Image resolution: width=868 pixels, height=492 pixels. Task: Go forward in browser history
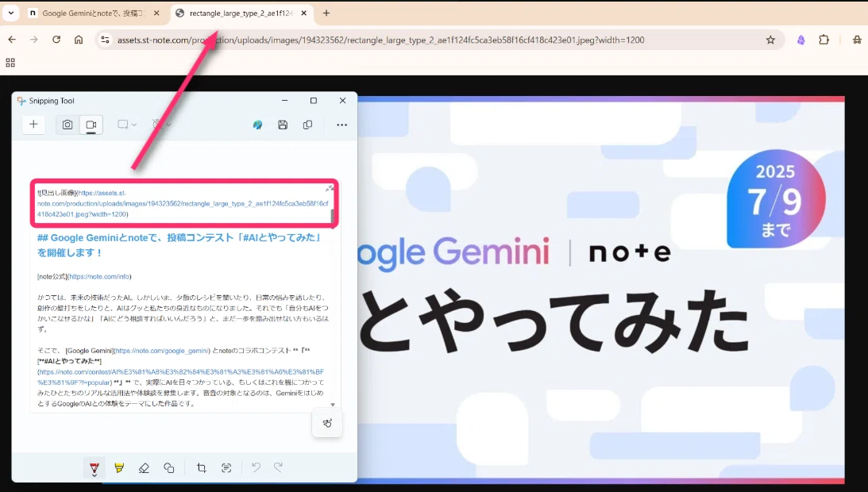click(x=34, y=40)
